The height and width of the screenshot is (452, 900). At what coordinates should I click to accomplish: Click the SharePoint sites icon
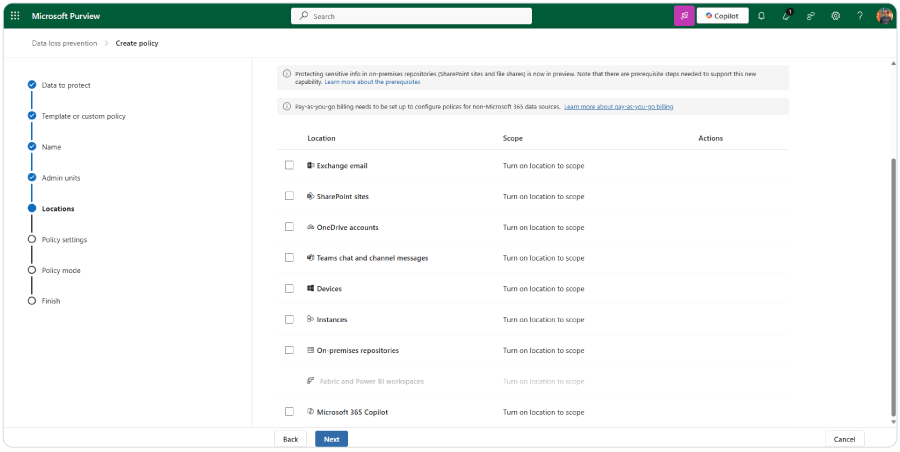coord(311,196)
